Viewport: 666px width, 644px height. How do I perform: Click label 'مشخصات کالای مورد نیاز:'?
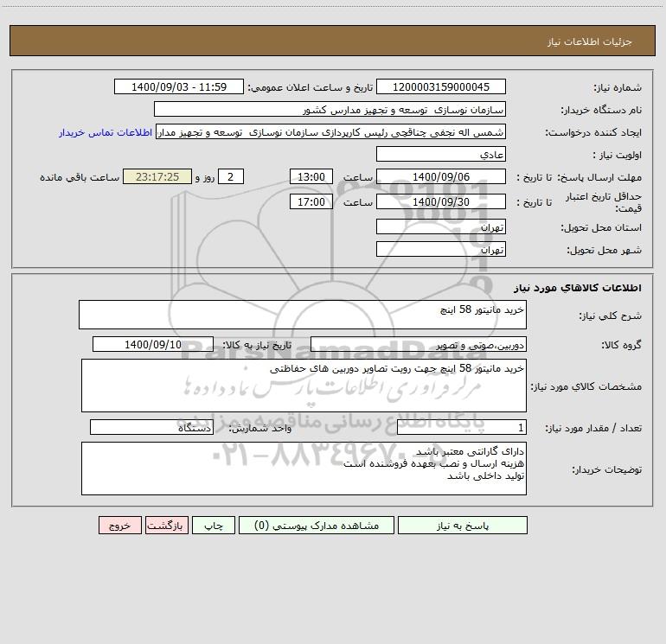[x=586, y=386]
